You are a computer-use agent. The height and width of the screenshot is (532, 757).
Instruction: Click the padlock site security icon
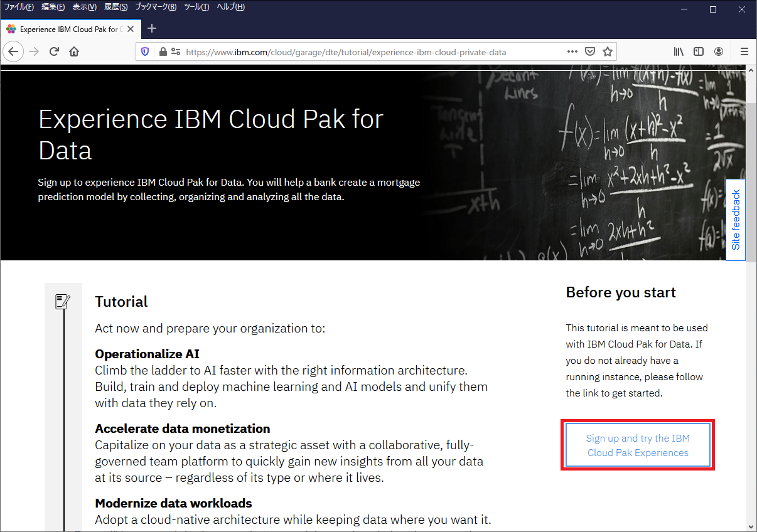pyautogui.click(x=163, y=51)
